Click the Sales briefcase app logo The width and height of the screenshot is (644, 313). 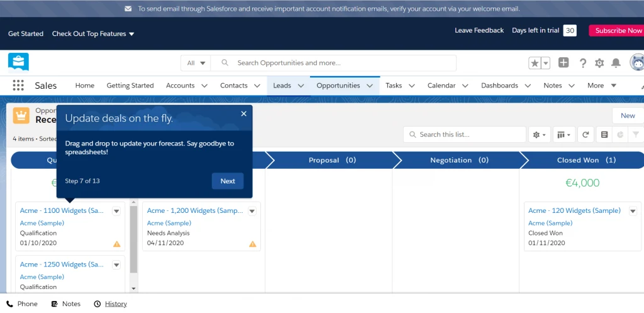(x=18, y=62)
